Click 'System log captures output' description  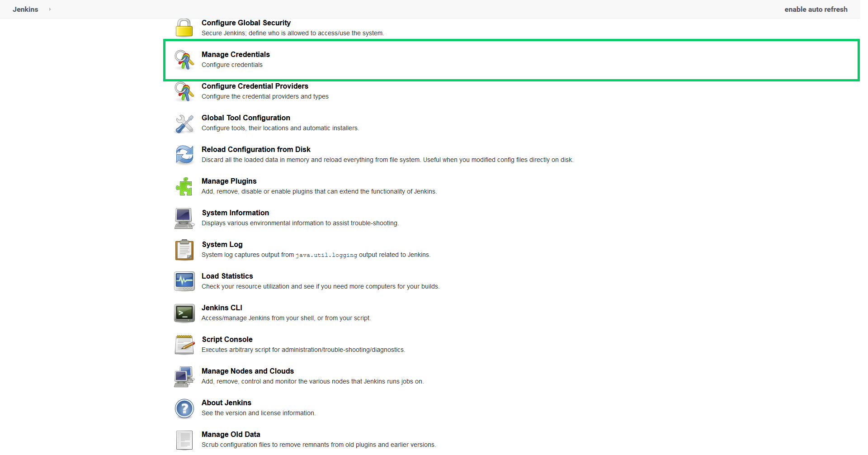316,255
